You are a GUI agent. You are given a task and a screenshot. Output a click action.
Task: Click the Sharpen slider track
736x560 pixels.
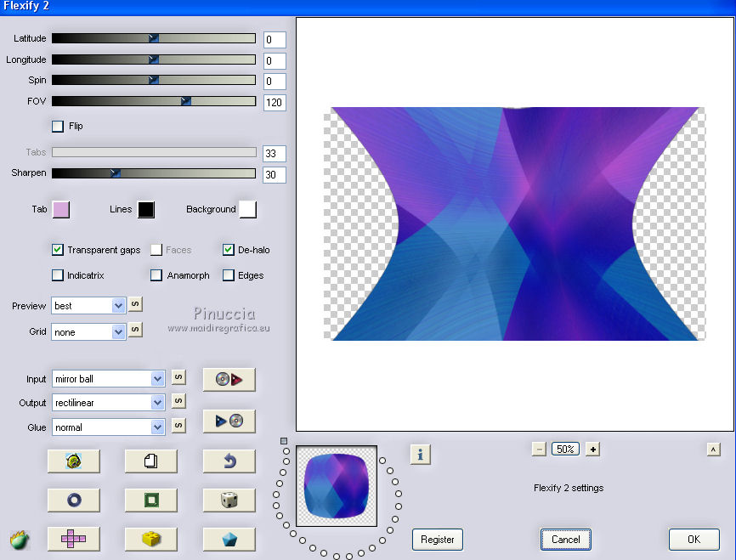[x=154, y=173]
